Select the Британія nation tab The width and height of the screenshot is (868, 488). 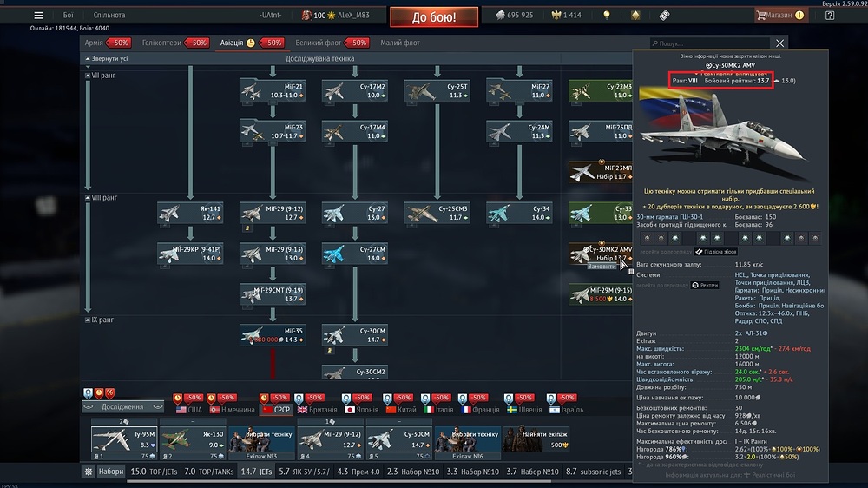[x=317, y=410]
